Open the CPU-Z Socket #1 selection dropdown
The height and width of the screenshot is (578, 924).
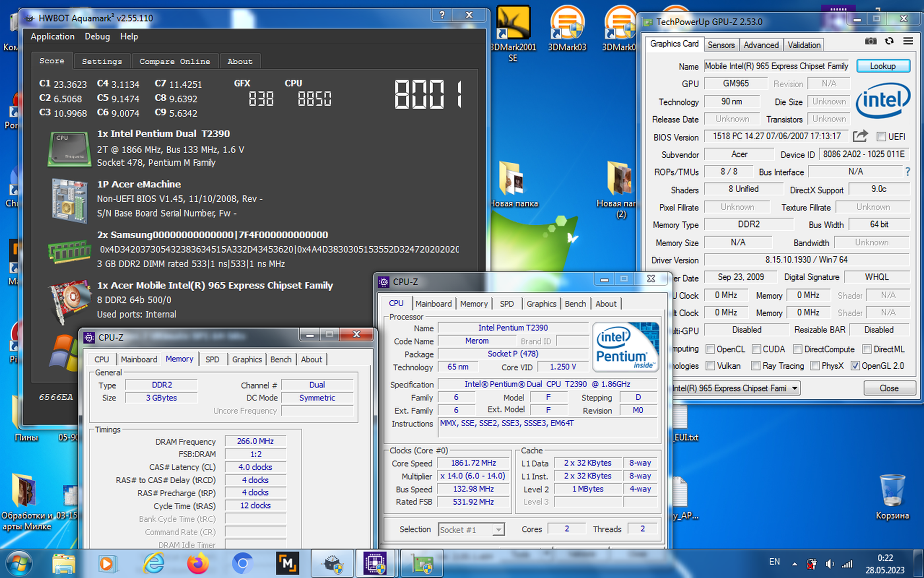[498, 530]
